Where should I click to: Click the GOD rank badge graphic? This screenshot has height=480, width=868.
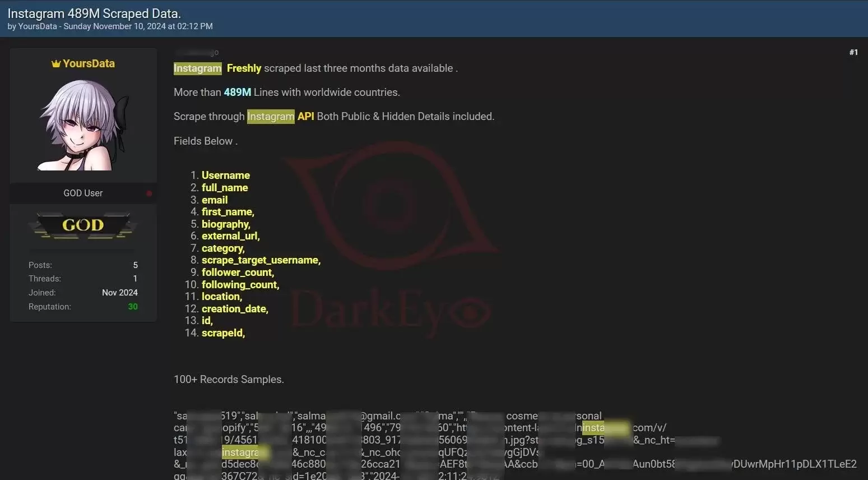(x=82, y=226)
